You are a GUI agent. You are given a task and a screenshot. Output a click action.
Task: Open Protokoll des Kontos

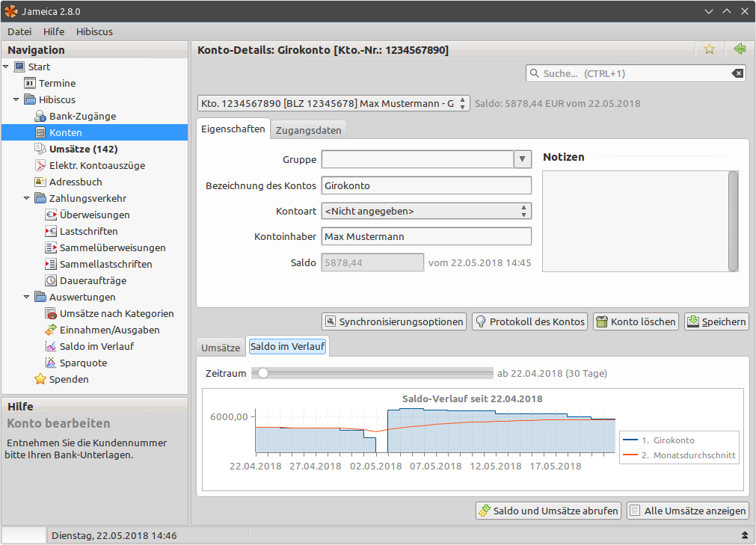[x=529, y=321]
